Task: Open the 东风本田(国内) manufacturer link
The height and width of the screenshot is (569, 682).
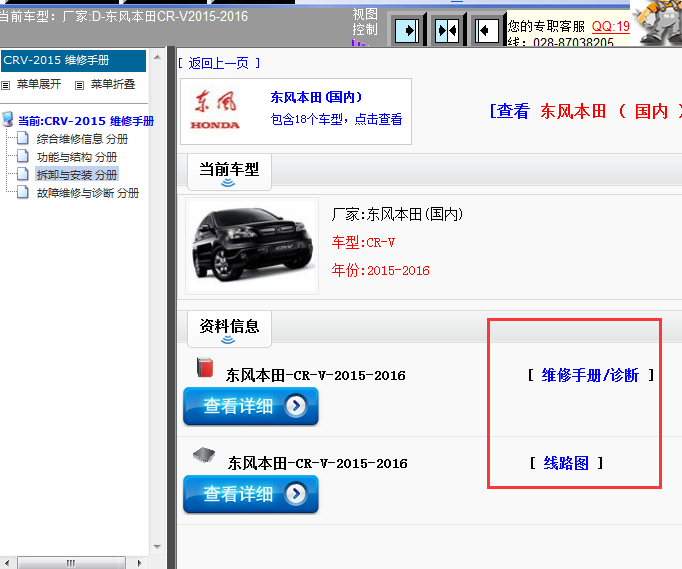Action: click(x=316, y=97)
